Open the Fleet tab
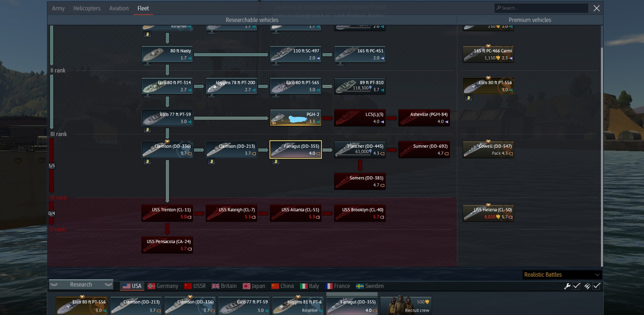This screenshot has width=644, height=315. point(143,8)
